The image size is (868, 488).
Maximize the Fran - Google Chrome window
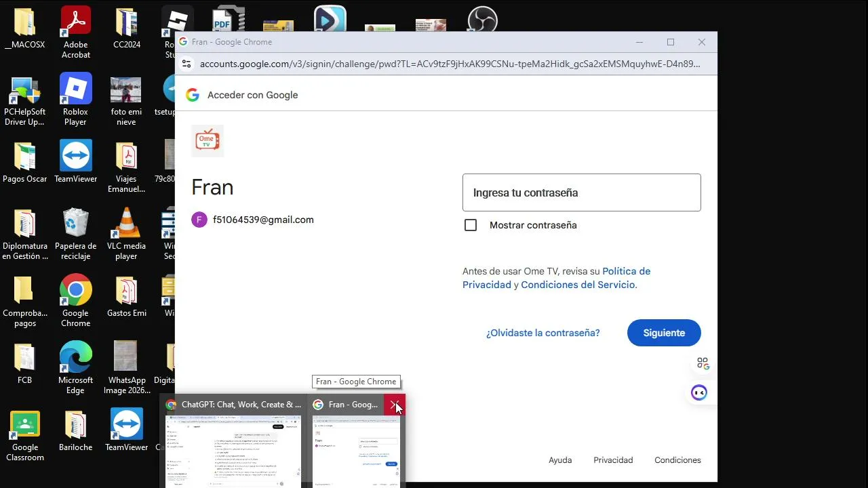click(x=671, y=42)
